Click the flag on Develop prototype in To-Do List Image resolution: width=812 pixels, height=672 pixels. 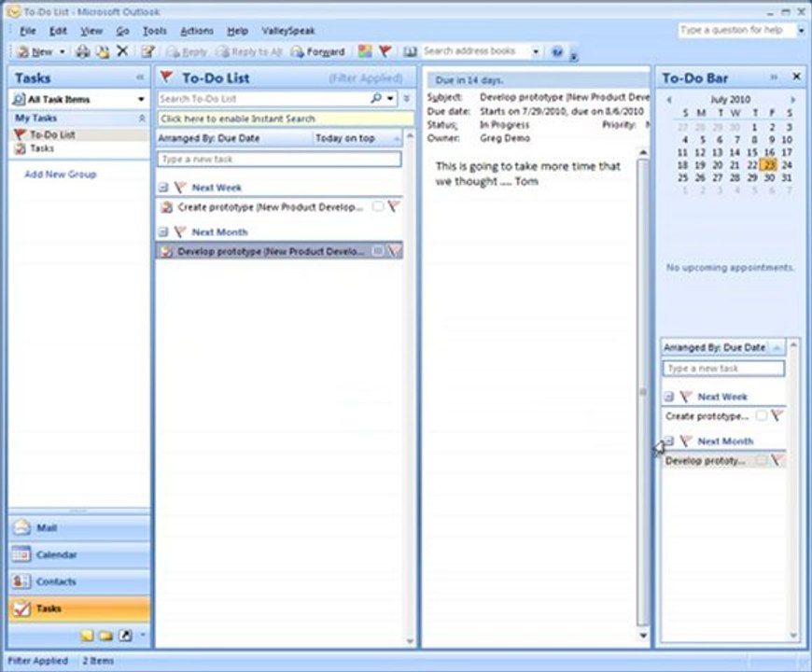click(394, 251)
